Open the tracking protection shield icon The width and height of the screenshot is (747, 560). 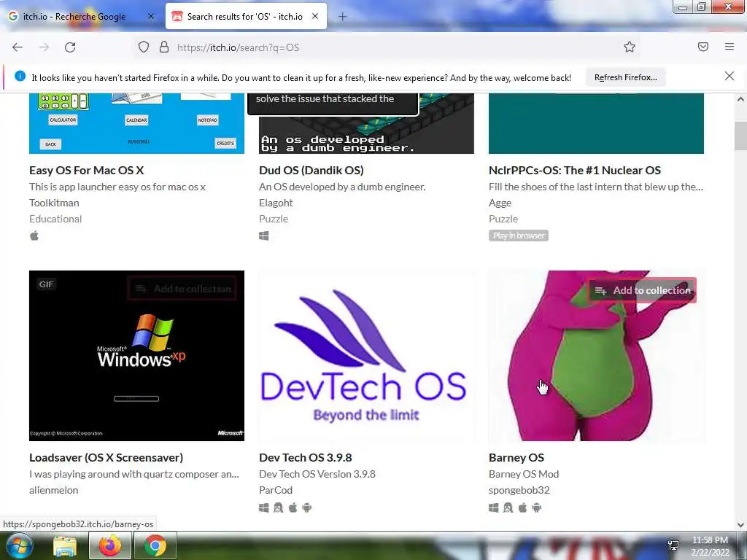pyautogui.click(x=144, y=47)
